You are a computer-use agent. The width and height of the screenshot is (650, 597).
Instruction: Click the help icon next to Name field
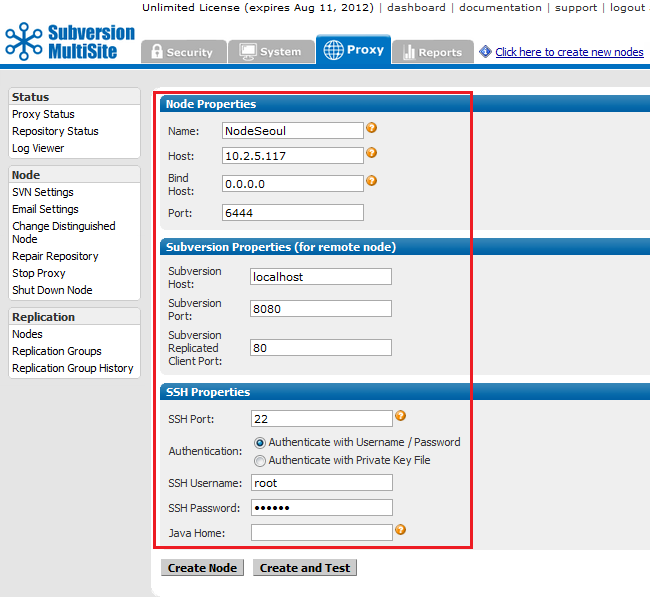[x=371, y=128]
